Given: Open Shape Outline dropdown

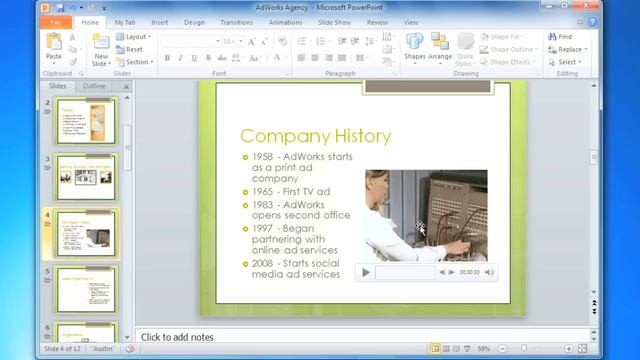Looking at the screenshot, I should pos(509,49).
